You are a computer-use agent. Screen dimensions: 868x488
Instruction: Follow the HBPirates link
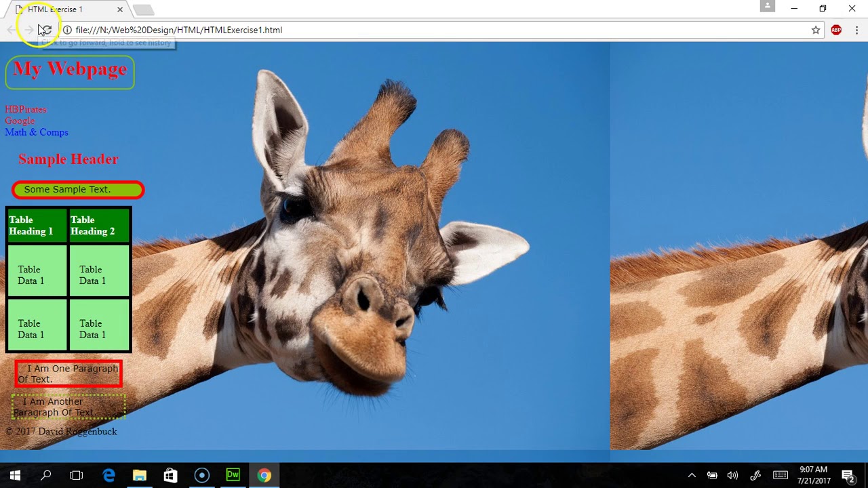click(26, 109)
